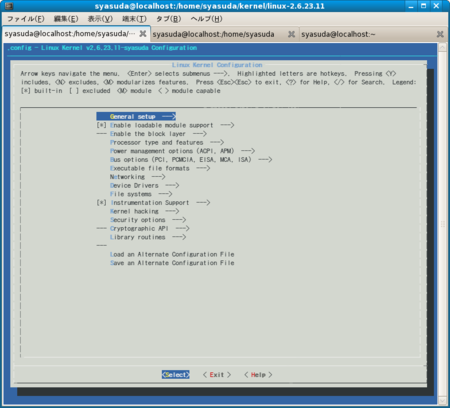Open the 表示(V) menu
450x408 pixels.
tap(100, 19)
